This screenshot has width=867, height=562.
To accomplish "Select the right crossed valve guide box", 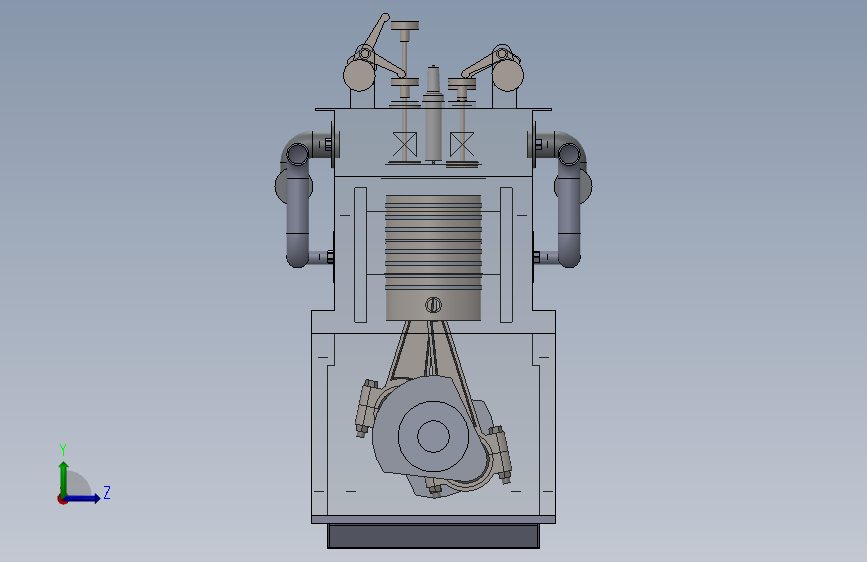I will (x=462, y=145).
